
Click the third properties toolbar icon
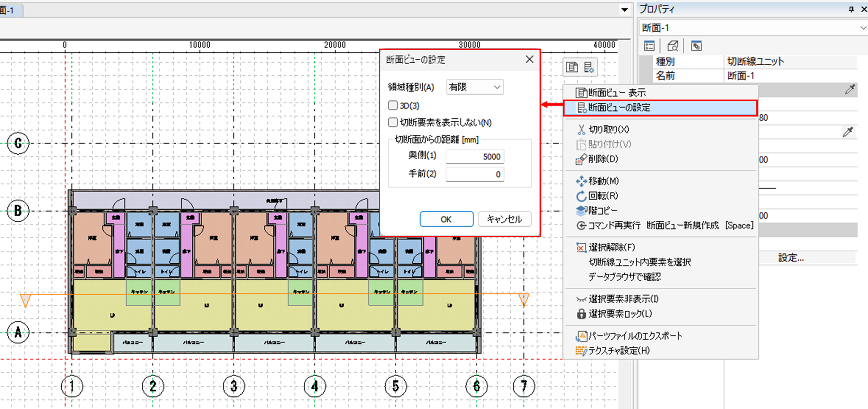click(x=696, y=46)
